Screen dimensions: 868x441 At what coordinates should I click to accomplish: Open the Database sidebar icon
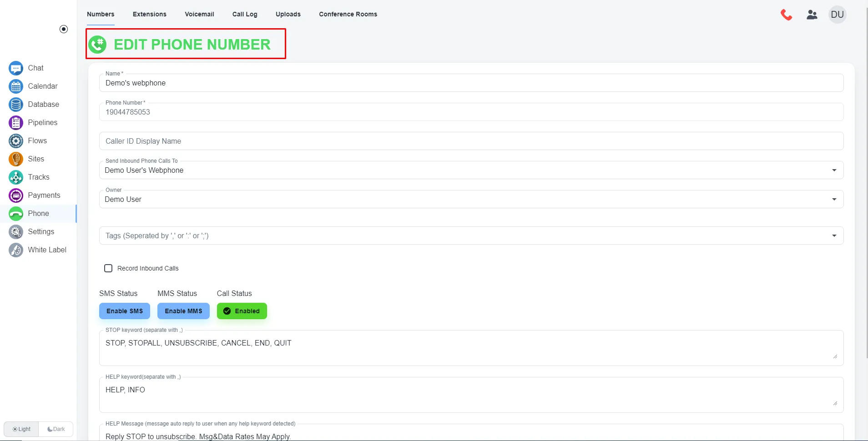16,105
